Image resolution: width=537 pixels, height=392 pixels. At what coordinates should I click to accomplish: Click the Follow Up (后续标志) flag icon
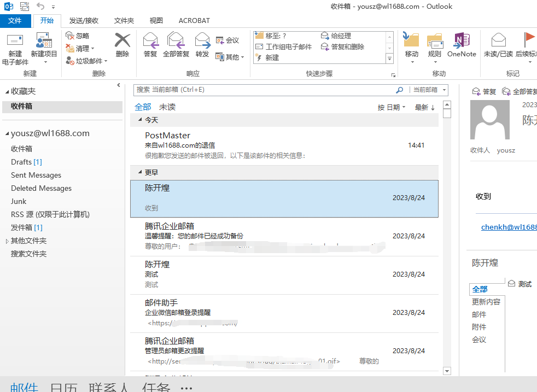pyautogui.click(x=529, y=39)
